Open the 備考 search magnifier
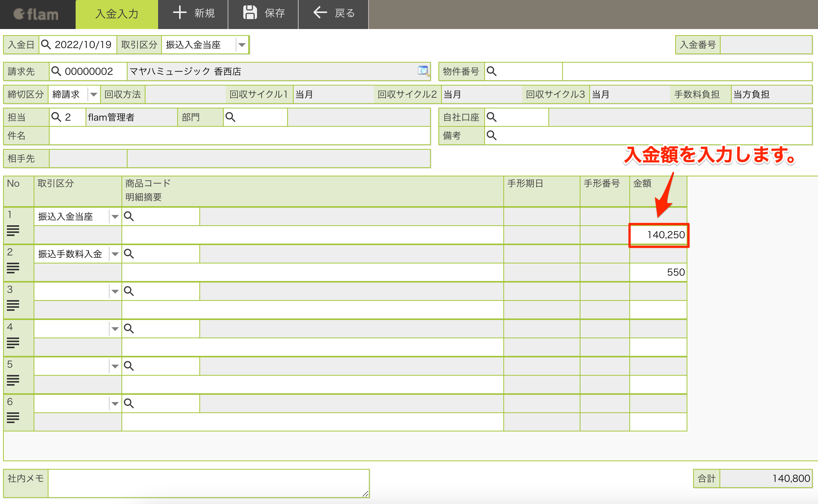The image size is (818, 504). (x=491, y=136)
